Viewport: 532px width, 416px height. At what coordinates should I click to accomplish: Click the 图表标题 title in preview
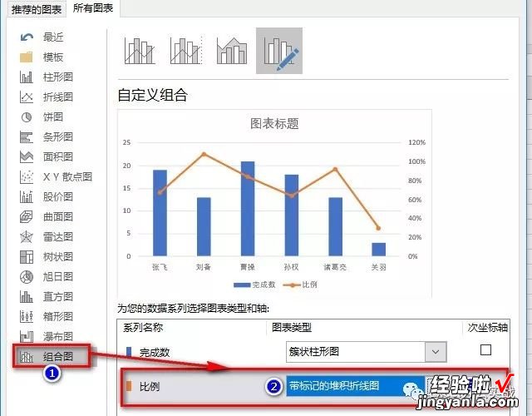[274, 124]
